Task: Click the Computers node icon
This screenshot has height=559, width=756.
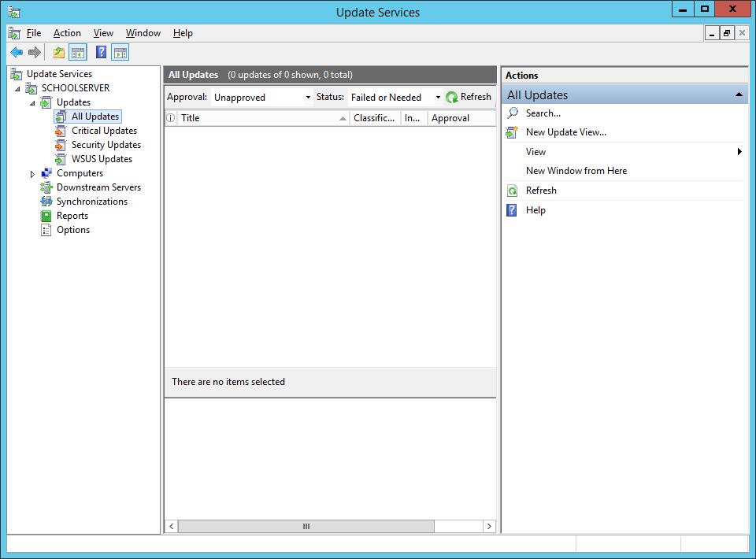Action: pyautogui.click(x=46, y=173)
